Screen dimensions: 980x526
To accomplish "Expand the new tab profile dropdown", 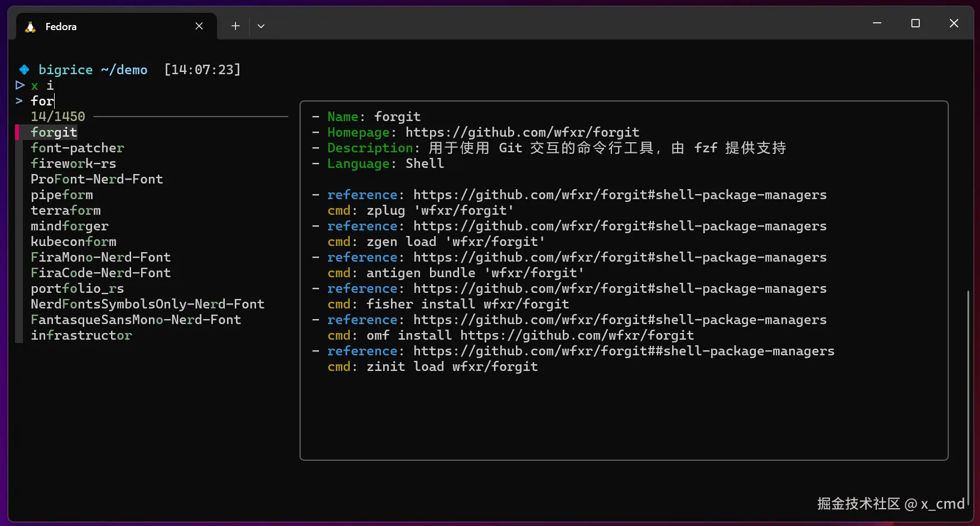I will click(261, 26).
